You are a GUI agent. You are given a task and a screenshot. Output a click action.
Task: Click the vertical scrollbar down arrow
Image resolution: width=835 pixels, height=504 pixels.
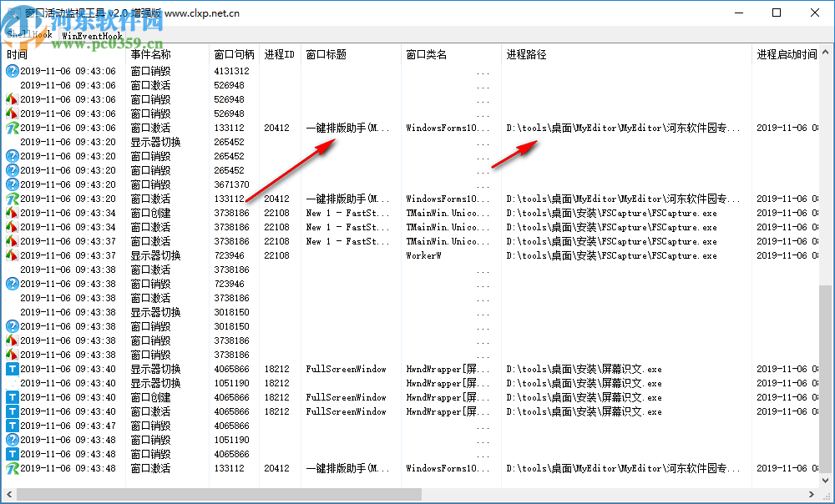point(826,481)
